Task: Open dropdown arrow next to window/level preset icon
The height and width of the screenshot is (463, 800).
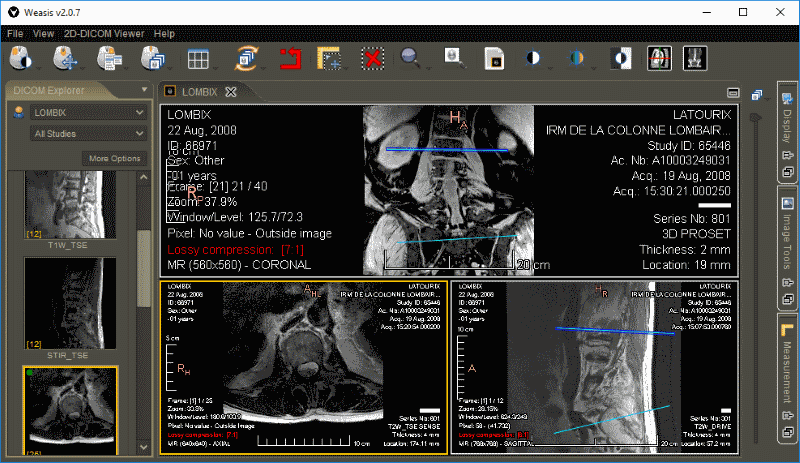Action: click(x=550, y=68)
